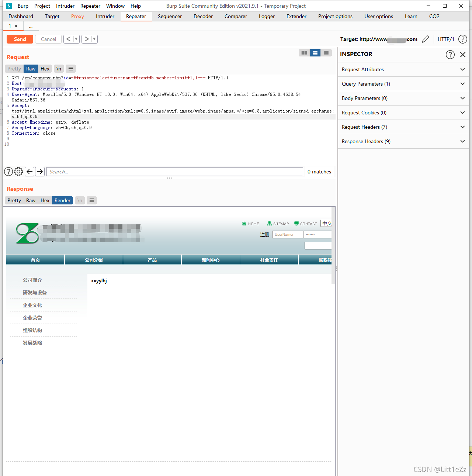Click the HTTP/1 protocol toggle
The image size is (472, 476).
(x=446, y=39)
